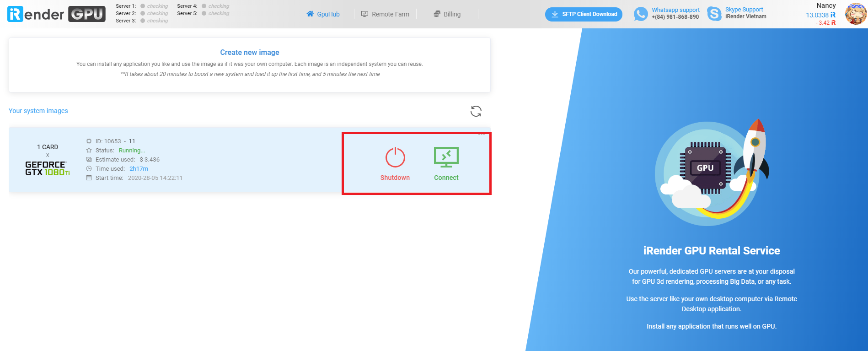Screen dimensions: 868x351
Task: Open the Skype Support link
Action: [x=744, y=10]
